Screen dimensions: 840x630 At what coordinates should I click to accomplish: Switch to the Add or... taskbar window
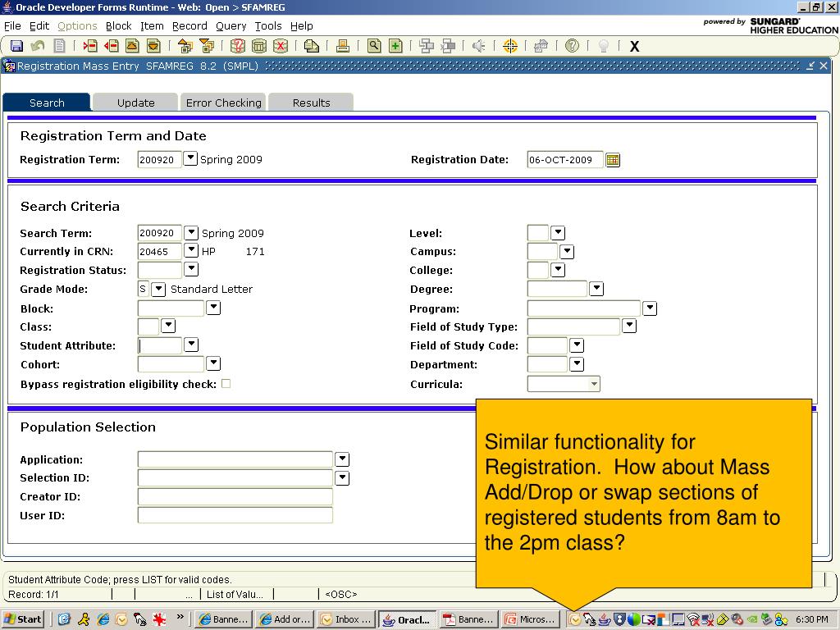click(285, 619)
